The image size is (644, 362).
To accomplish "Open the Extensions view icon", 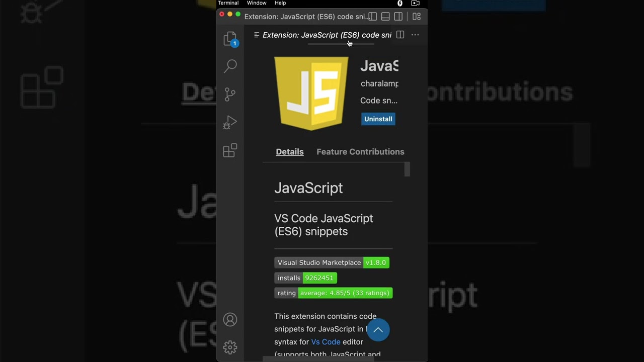I will point(230,150).
